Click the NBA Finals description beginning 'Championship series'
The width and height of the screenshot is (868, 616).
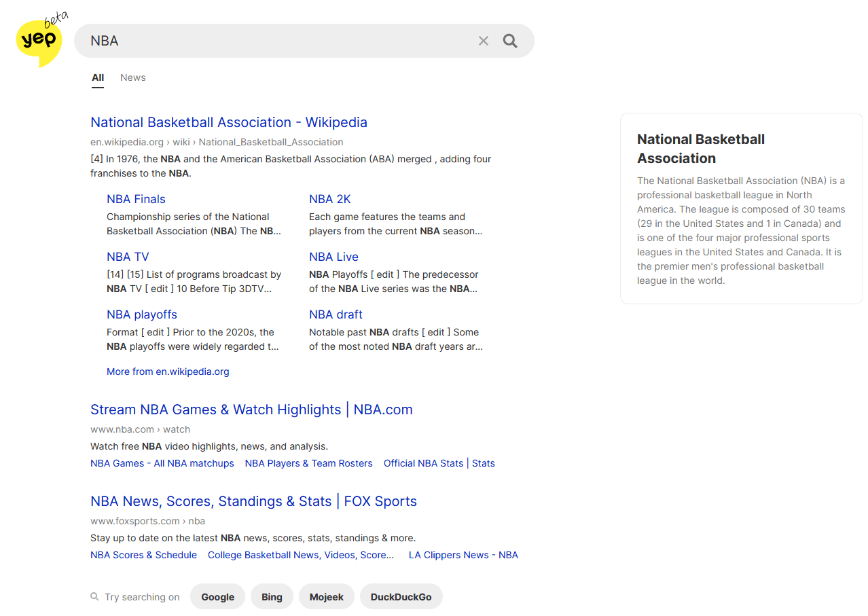point(194,224)
